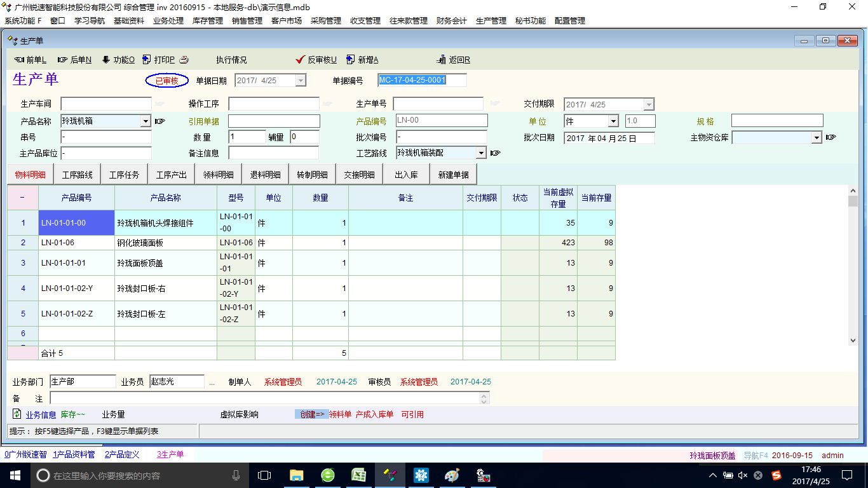Click the hand pointer icon beside 产品名称

159,121
